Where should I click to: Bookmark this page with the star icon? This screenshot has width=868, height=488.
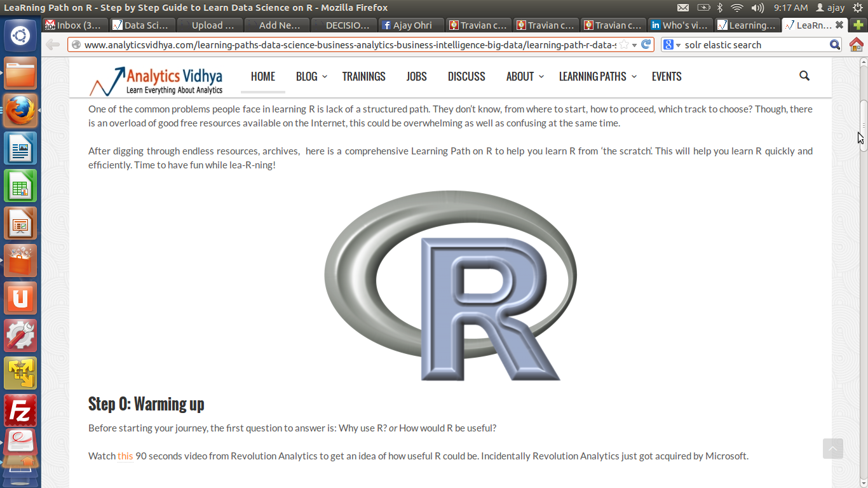pos(625,44)
